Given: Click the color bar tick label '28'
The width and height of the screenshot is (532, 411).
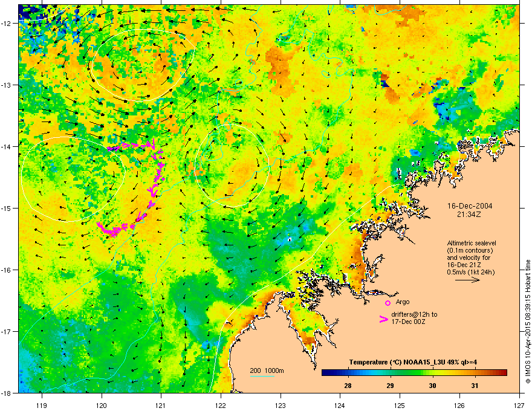Looking at the screenshot, I should pyautogui.click(x=348, y=386).
